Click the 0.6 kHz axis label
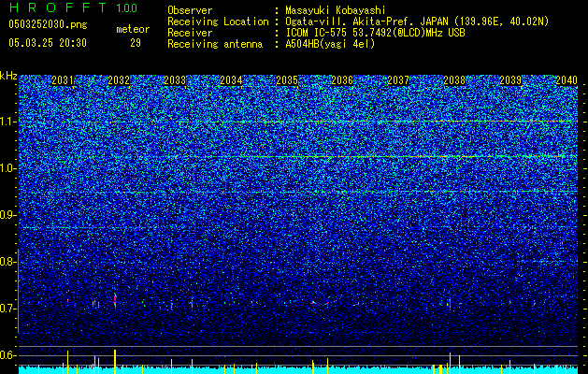 (x=8, y=355)
